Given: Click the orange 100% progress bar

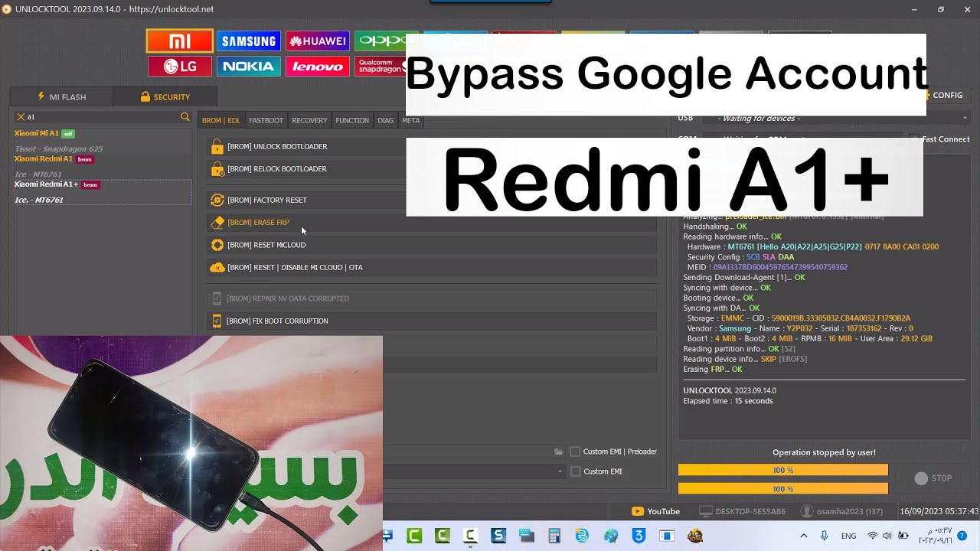Looking at the screenshot, I should tap(782, 470).
